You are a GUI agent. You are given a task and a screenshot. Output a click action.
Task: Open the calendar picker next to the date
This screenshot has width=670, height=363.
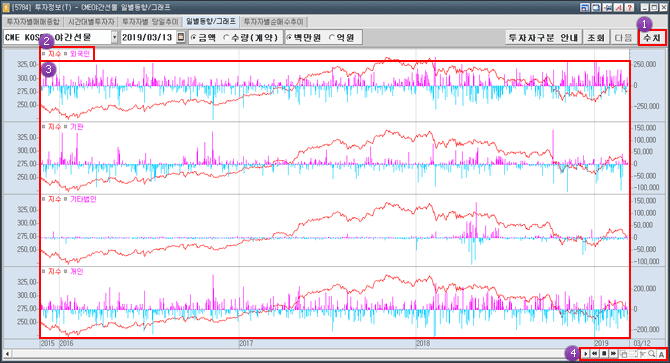[x=181, y=37]
